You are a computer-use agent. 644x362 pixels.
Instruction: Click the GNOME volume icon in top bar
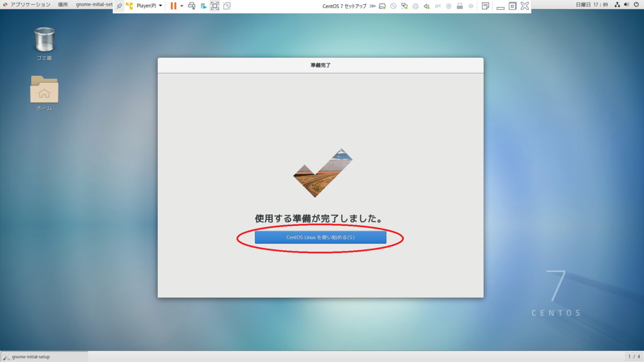626,4
